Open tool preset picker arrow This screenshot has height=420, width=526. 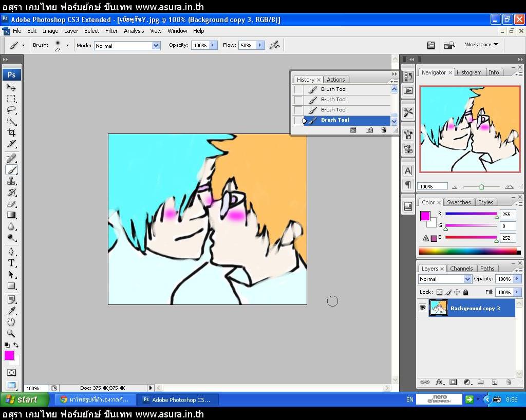[x=23, y=45]
